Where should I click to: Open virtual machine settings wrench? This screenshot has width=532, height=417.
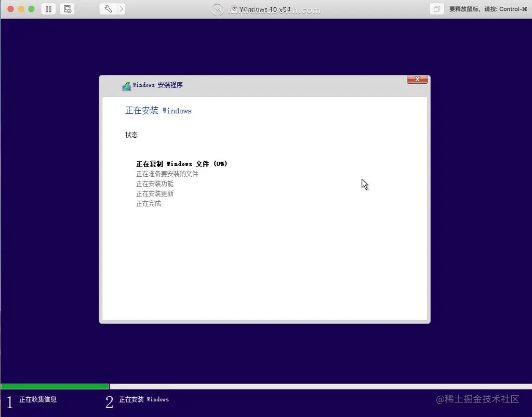(108, 9)
